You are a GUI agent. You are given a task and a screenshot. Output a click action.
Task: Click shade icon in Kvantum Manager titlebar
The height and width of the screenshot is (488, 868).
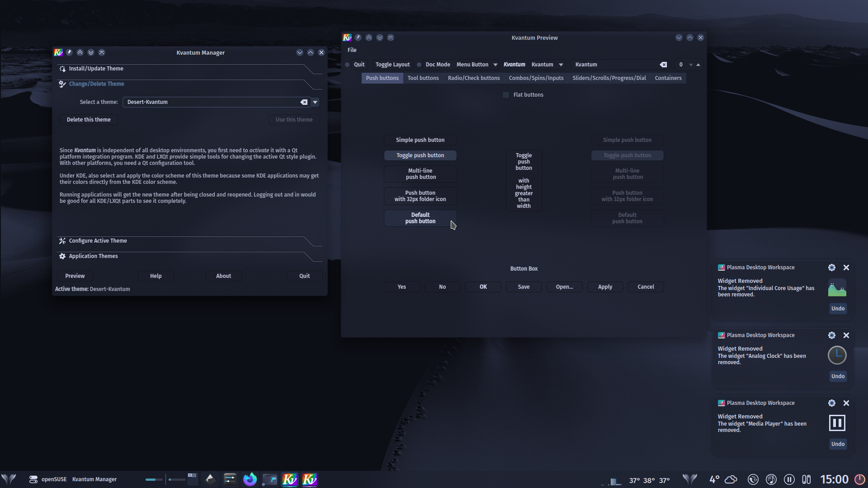[102, 52]
